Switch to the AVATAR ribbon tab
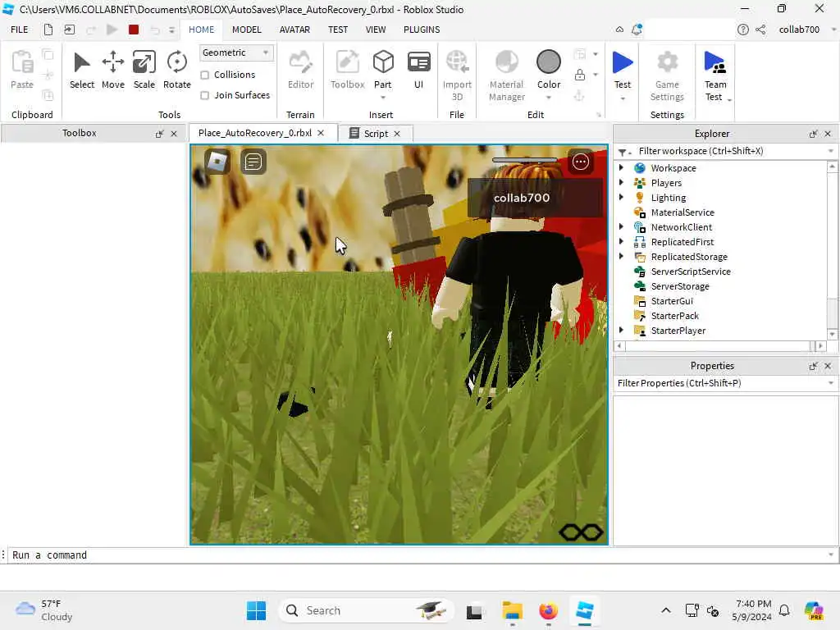The width and height of the screenshot is (840, 630). [x=294, y=30]
